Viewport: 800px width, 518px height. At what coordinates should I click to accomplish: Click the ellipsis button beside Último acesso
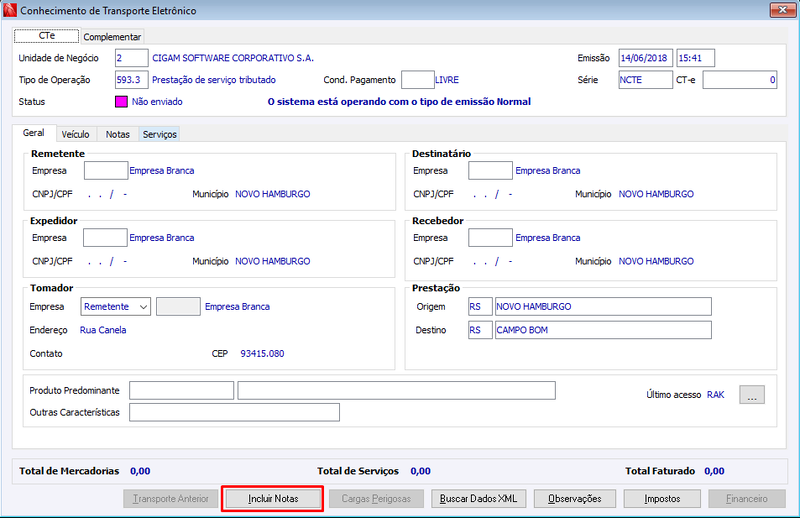click(x=752, y=394)
